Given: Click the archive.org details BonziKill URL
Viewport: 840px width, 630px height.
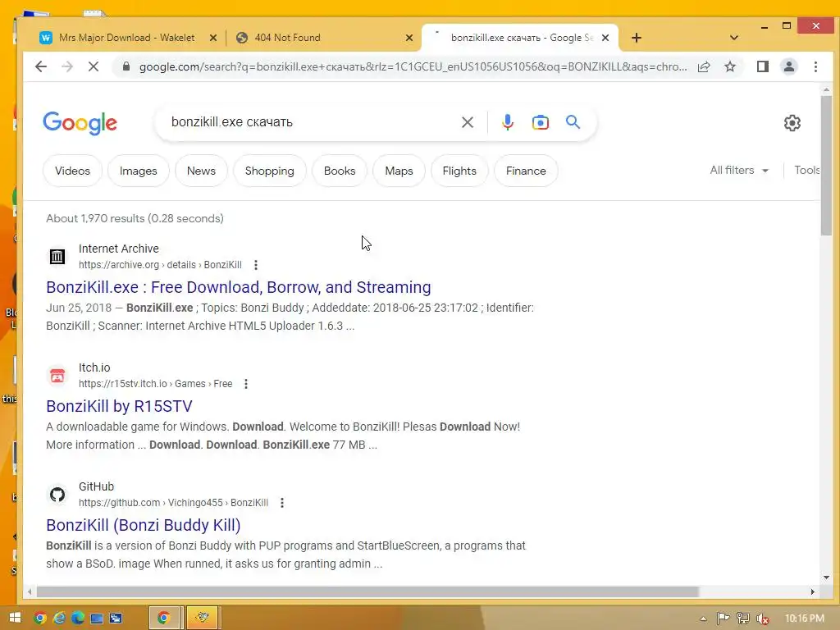Looking at the screenshot, I should click(x=160, y=265).
